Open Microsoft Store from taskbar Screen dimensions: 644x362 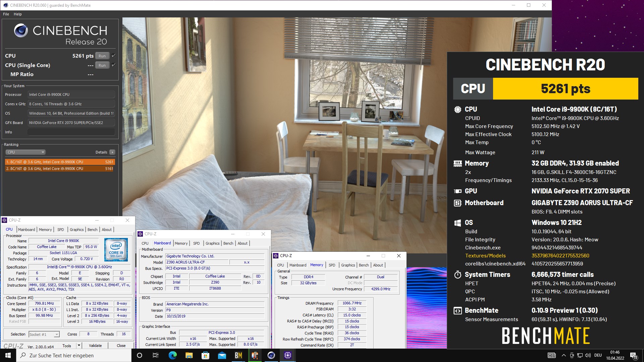(205, 355)
